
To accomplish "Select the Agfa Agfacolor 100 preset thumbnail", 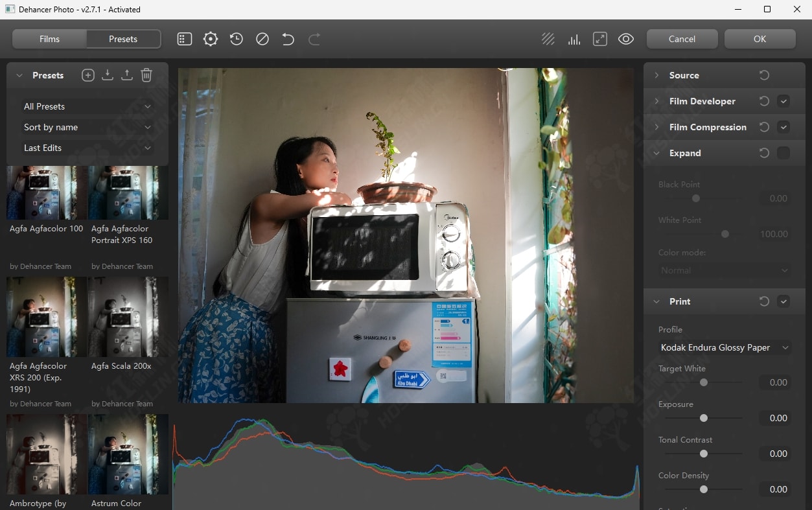I will coord(46,193).
